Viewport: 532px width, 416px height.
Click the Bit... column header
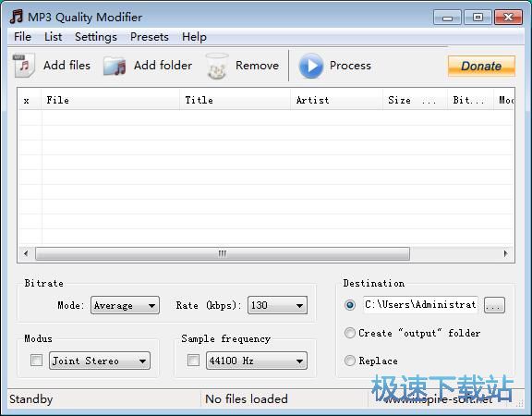point(470,100)
